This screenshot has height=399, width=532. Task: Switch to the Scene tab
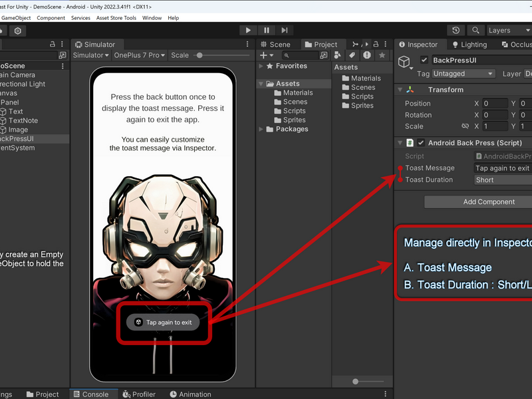click(x=275, y=45)
